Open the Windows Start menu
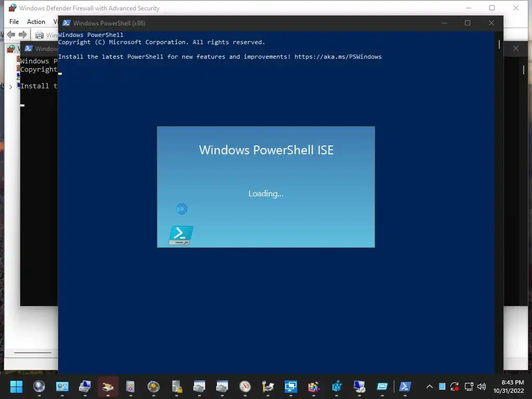The image size is (532, 399). (x=16, y=387)
